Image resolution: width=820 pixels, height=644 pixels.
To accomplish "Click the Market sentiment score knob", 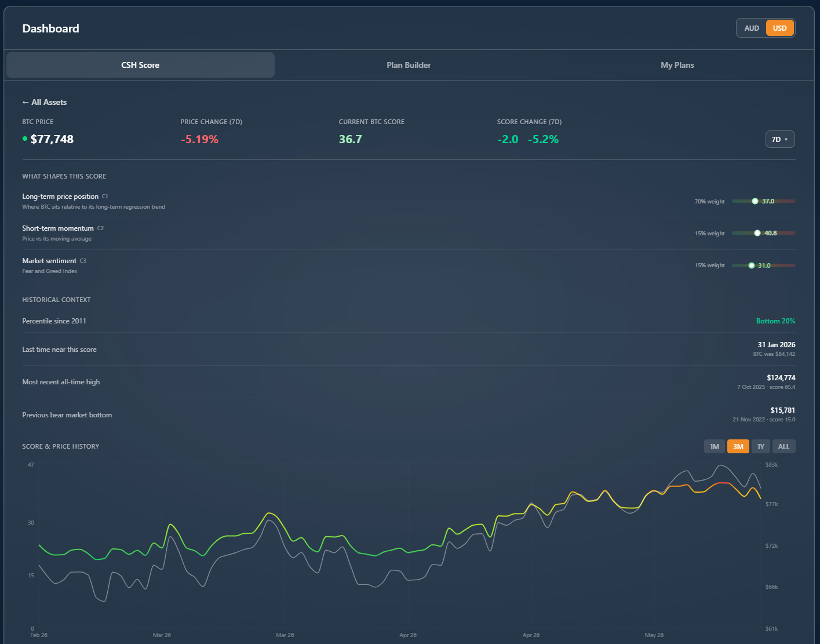I will click(x=752, y=265).
